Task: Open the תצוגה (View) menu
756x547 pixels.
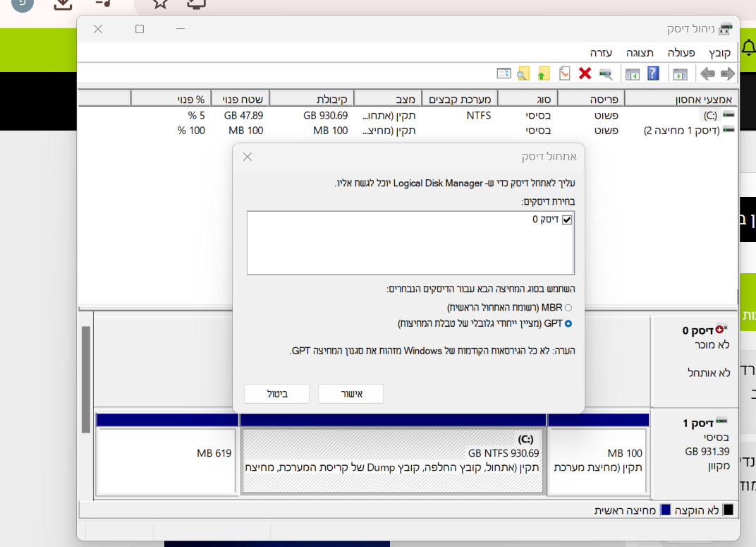Action: 640,53
